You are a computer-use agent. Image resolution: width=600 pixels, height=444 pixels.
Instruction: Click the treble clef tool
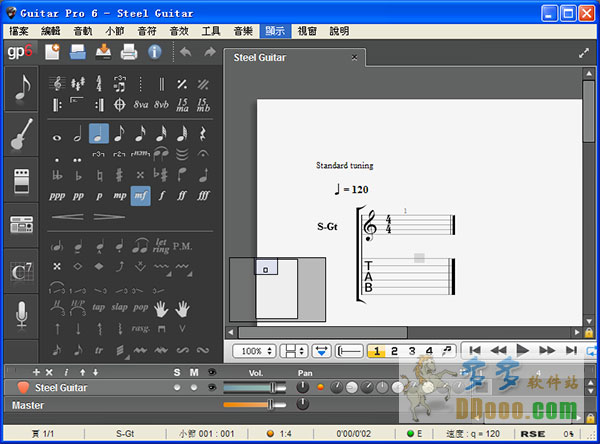pos(57,83)
